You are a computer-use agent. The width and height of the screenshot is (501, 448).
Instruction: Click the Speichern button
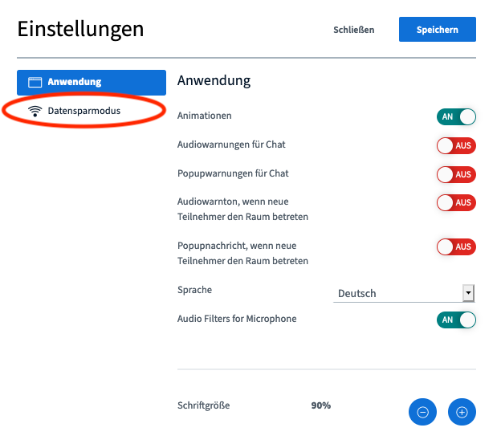tap(437, 30)
